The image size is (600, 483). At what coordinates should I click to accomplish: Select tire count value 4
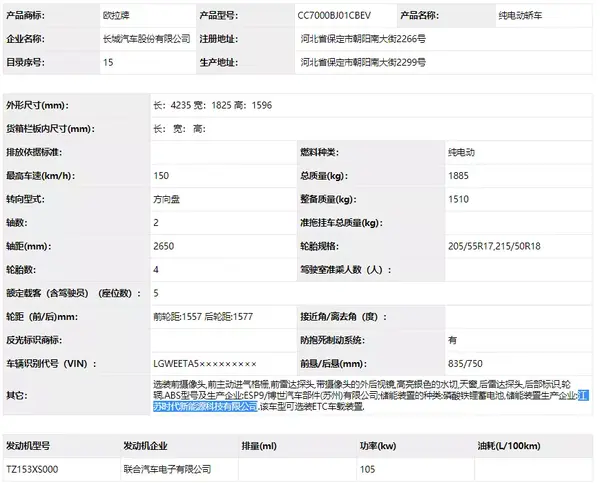[156, 269]
